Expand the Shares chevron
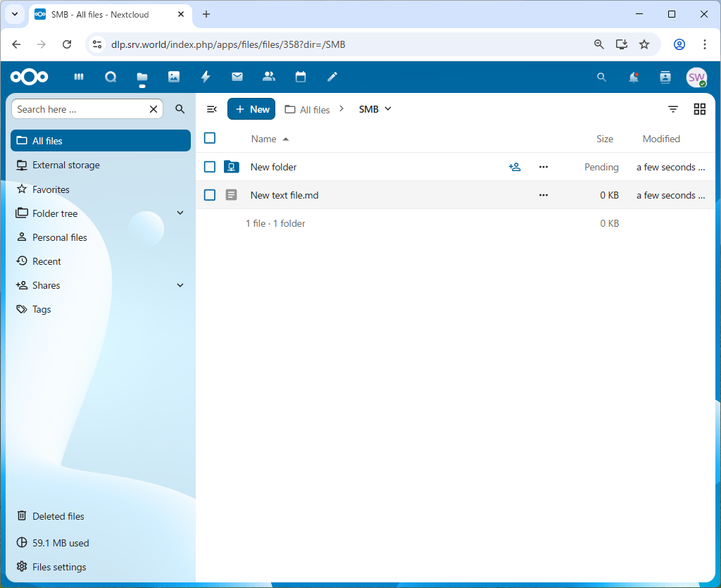The image size is (721, 588). (180, 285)
